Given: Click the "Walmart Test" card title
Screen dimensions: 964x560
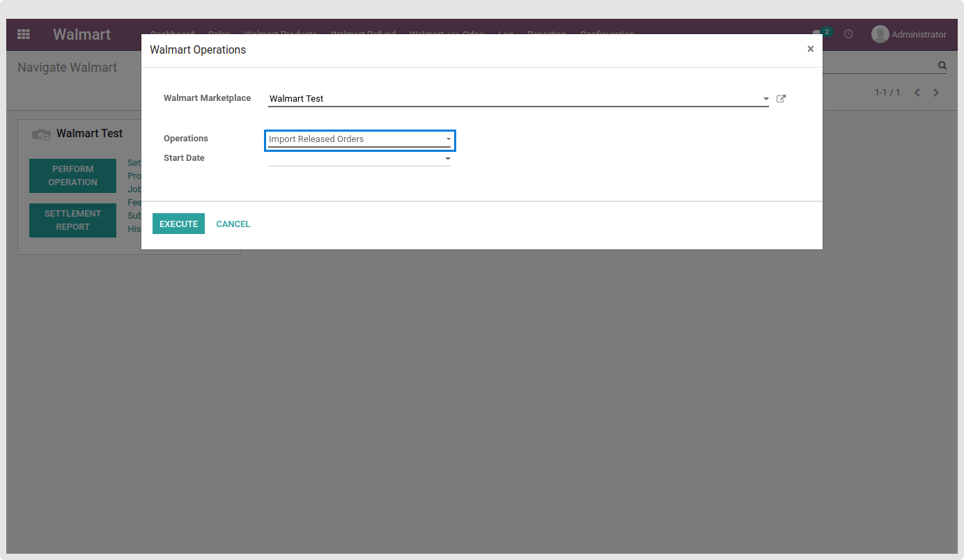Looking at the screenshot, I should [x=89, y=133].
